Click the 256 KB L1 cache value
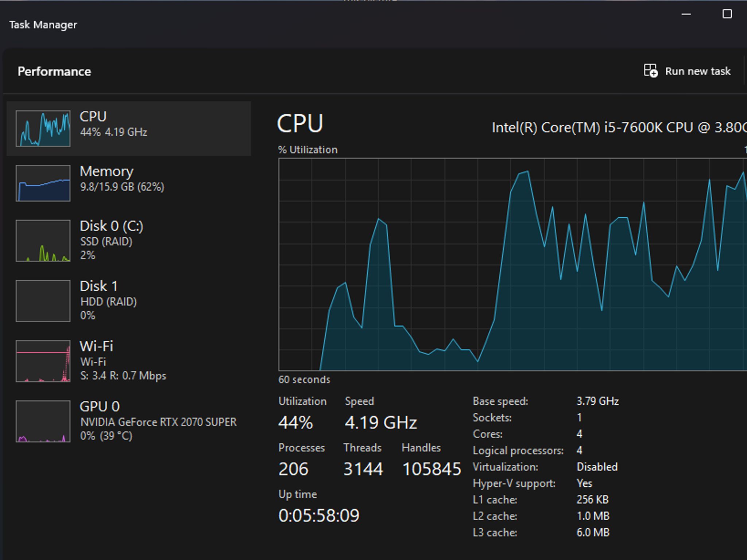The height and width of the screenshot is (560, 747). click(592, 500)
